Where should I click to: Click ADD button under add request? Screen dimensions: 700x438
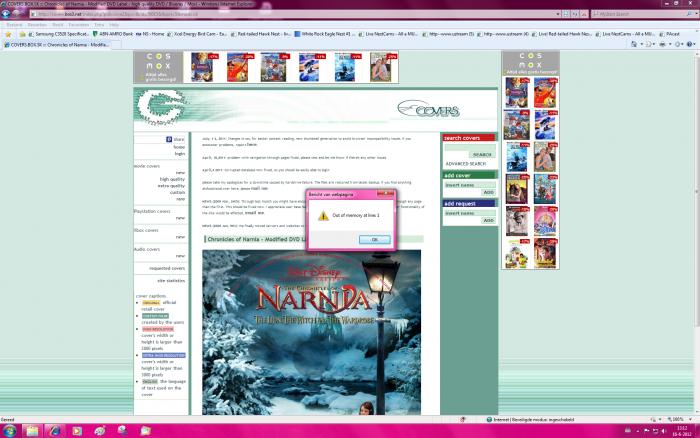[488, 221]
